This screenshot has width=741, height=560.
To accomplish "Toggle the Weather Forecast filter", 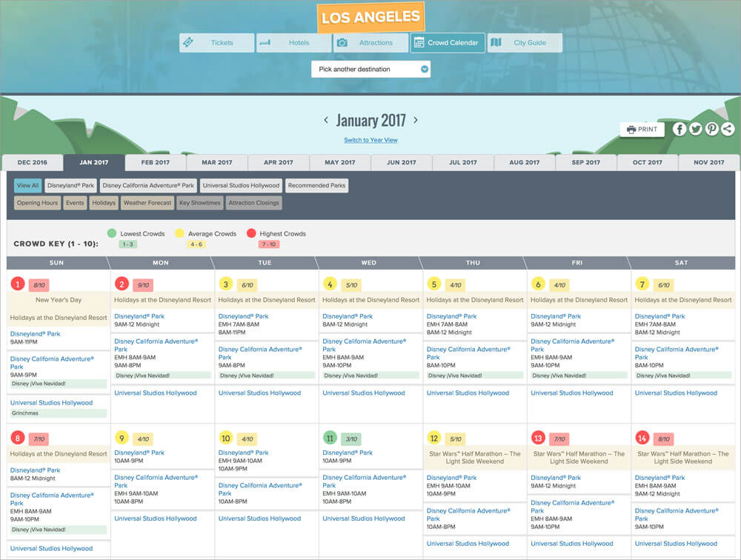I will tap(147, 202).
